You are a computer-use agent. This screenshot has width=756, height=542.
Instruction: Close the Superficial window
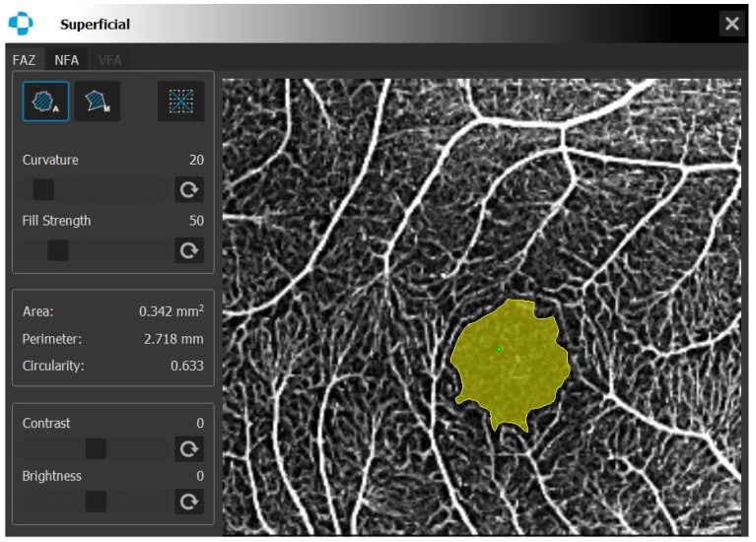click(732, 23)
